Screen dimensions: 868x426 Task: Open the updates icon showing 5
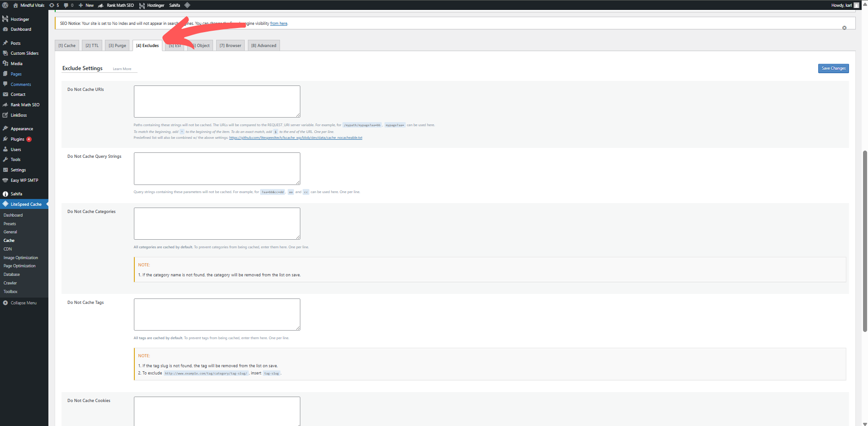point(52,5)
